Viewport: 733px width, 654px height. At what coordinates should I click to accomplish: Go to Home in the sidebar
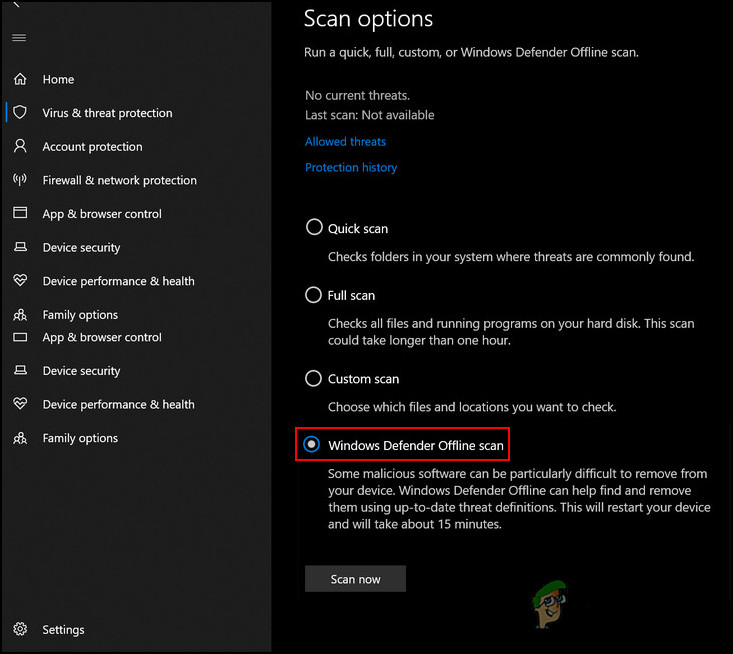tap(58, 80)
